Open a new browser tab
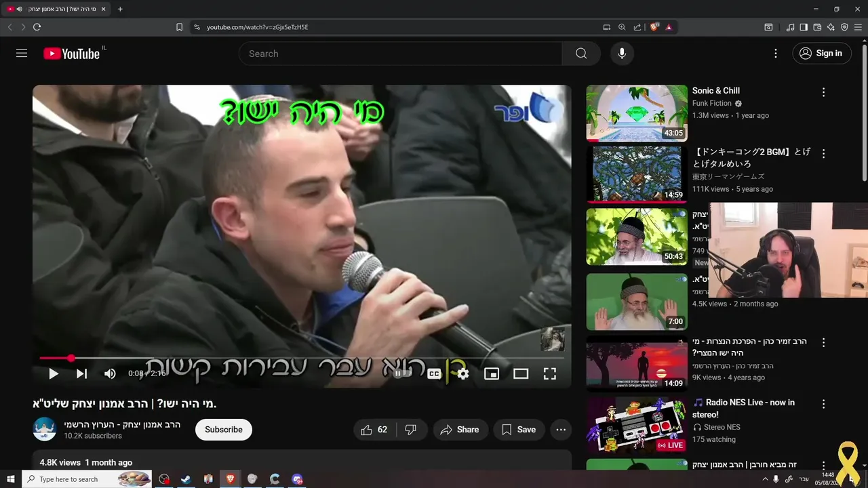Viewport: 868px width, 488px height. pos(120,9)
